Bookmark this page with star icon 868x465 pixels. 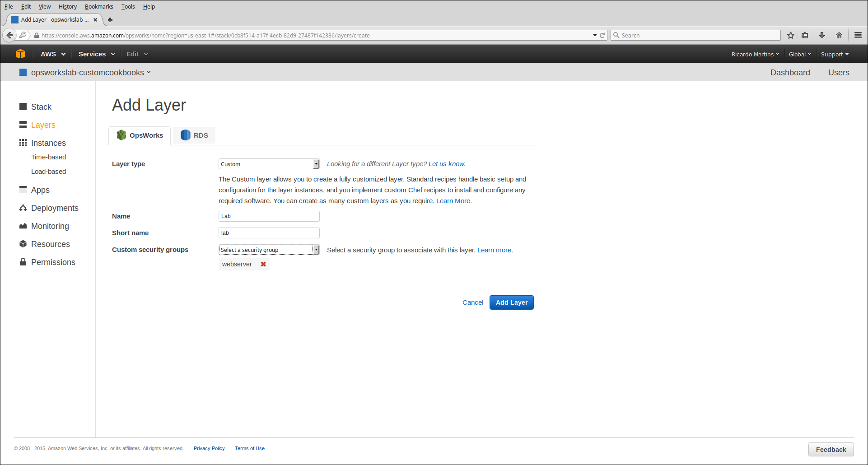pos(790,35)
